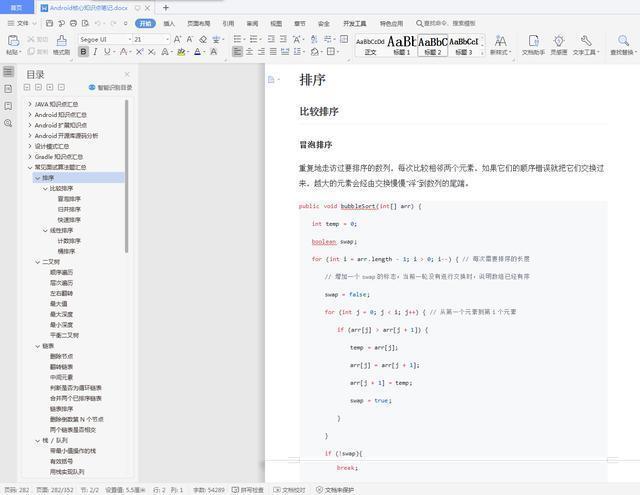Toggle Italic formatting
This screenshot has height=495, width=640.
click(95, 52)
